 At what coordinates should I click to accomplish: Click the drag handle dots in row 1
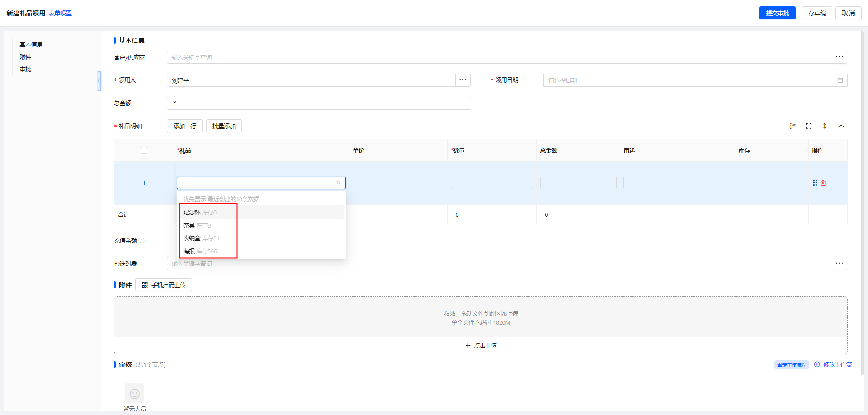815,183
